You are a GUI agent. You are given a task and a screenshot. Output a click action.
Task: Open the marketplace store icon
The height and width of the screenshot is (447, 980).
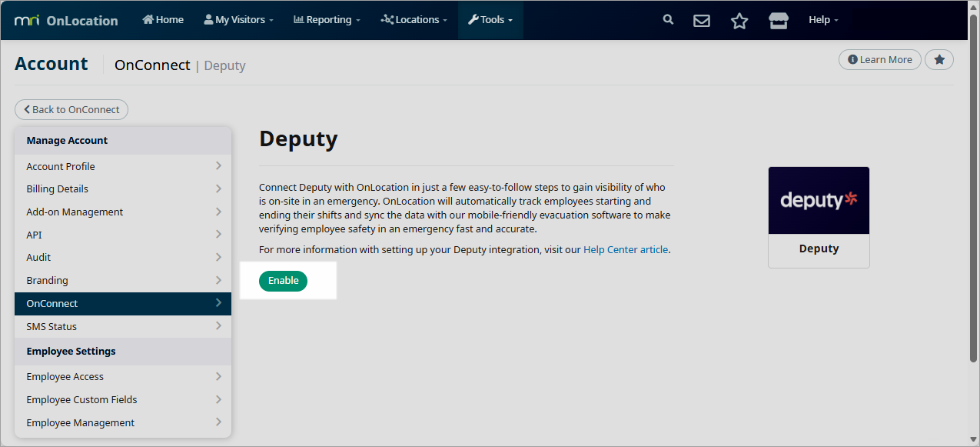coord(779,21)
